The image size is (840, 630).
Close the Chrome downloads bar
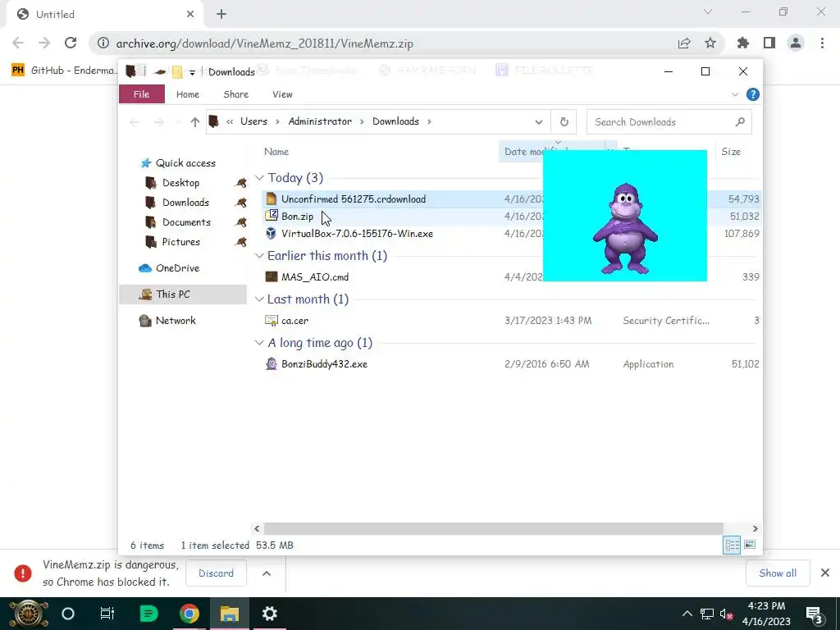pyautogui.click(x=825, y=573)
